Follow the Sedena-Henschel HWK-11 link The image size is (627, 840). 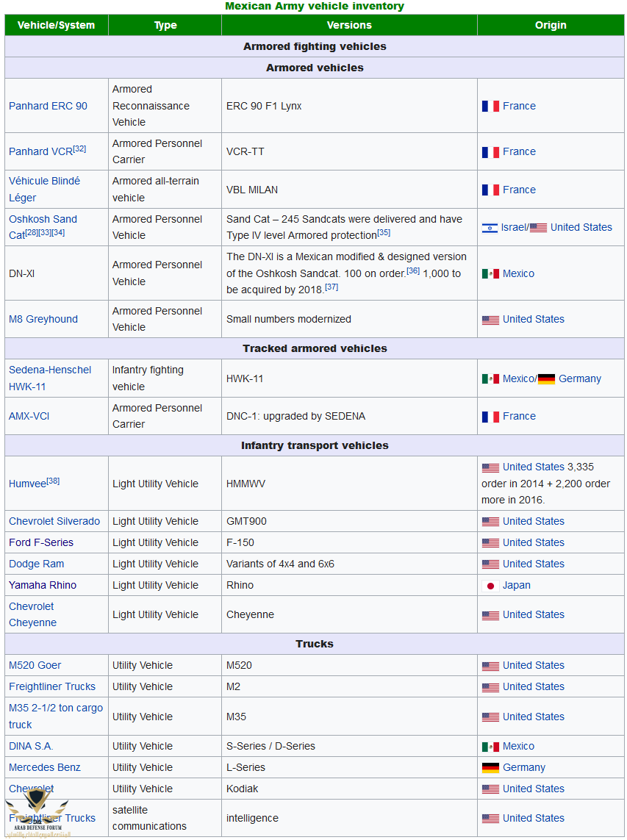tap(50, 378)
